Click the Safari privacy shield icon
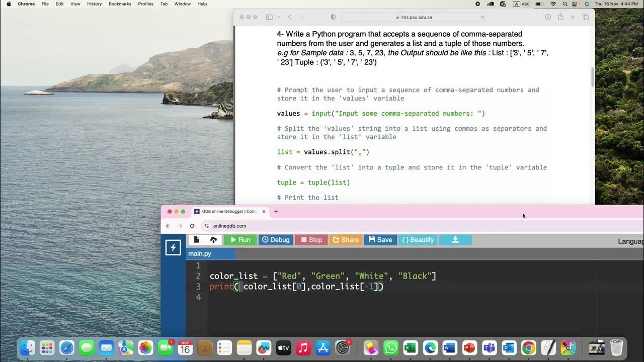Viewport: 644px width, 362px height. [333, 17]
